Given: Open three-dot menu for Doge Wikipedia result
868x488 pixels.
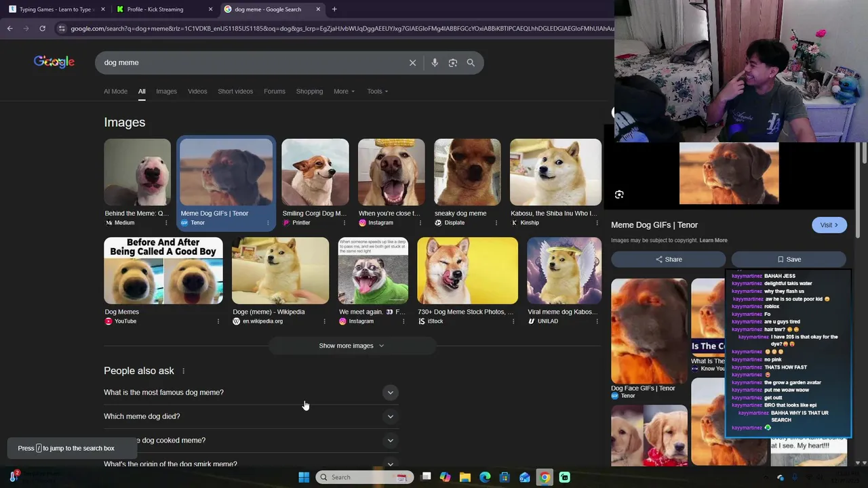Looking at the screenshot, I should [x=324, y=321].
